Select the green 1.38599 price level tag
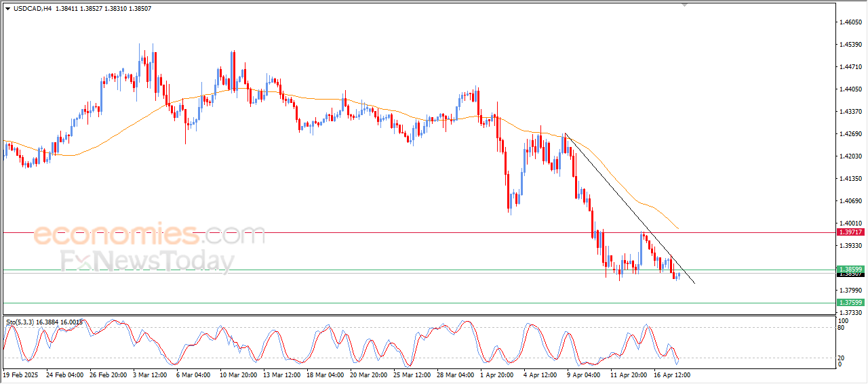868x384 pixels. tap(852, 270)
